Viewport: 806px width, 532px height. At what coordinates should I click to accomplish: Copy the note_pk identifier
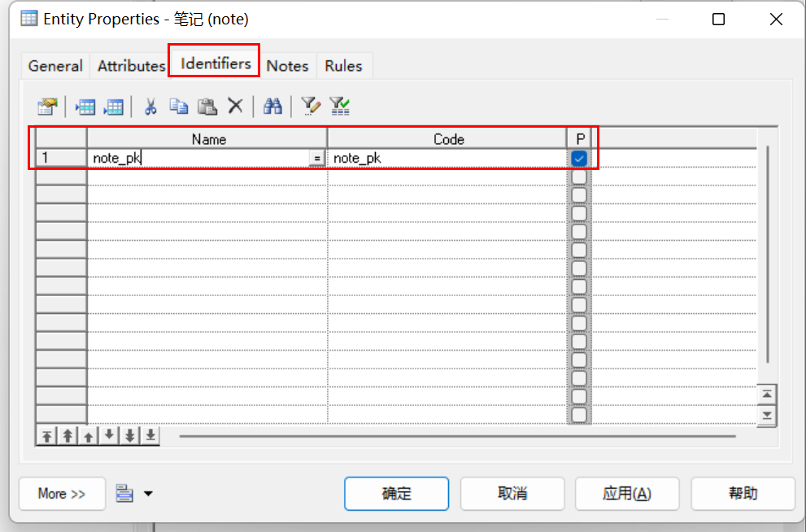179,106
